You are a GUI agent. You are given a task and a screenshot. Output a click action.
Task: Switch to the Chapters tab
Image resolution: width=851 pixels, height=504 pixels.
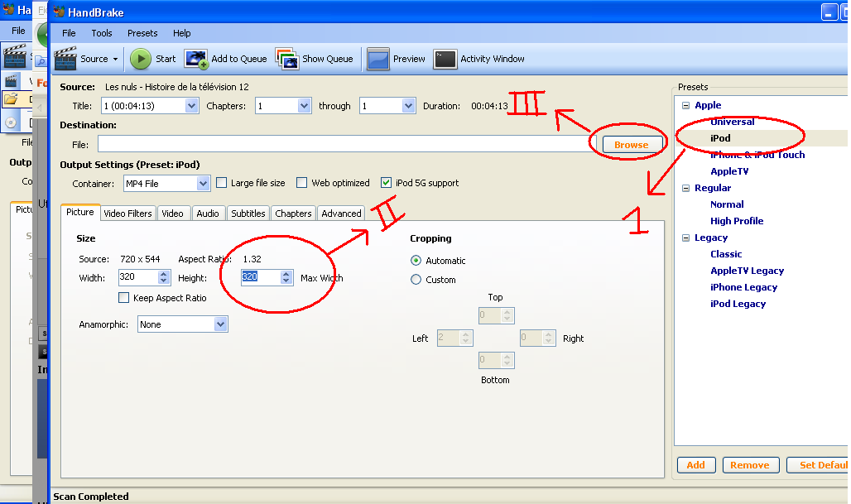click(x=293, y=214)
